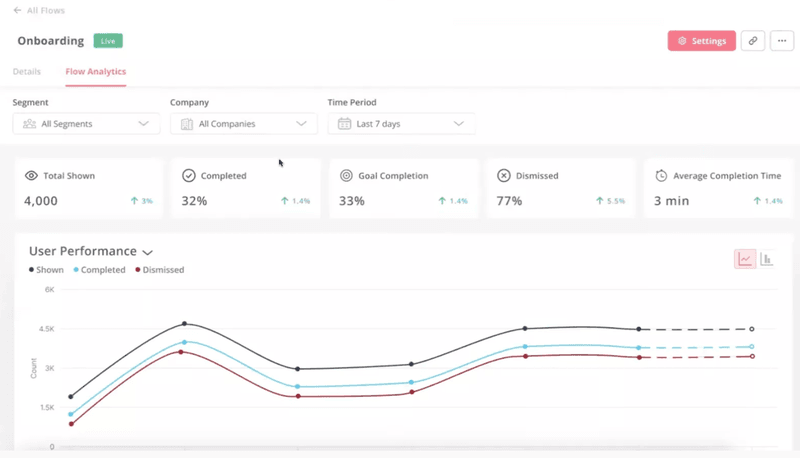Click the copy link icon button
The width and height of the screenshot is (800, 458).
point(753,41)
